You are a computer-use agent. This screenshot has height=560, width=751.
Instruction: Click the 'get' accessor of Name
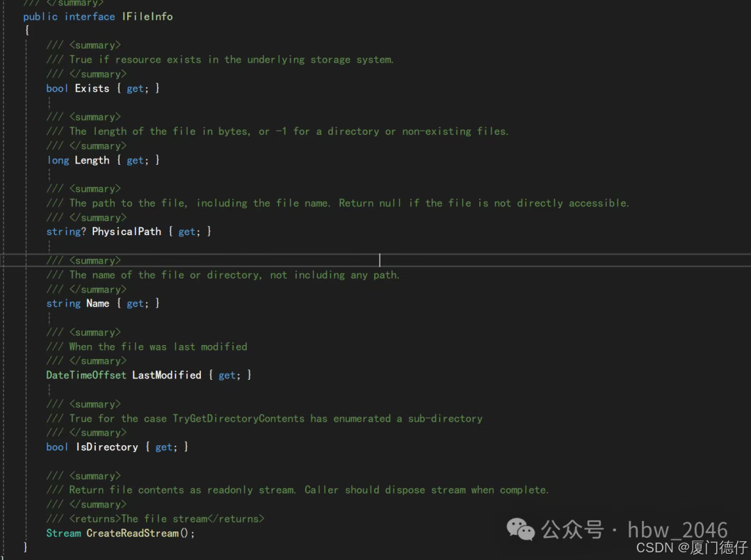tap(135, 304)
